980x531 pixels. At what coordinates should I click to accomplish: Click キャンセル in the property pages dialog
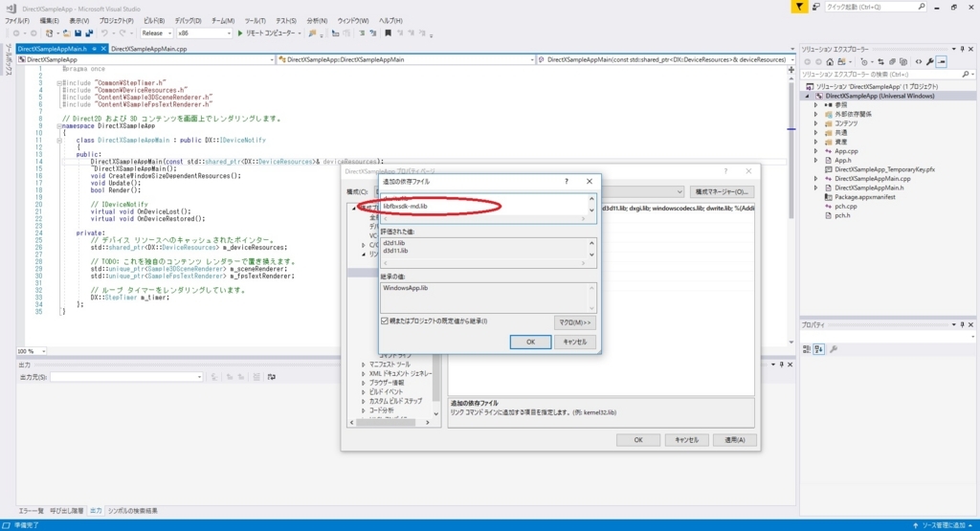tap(686, 440)
